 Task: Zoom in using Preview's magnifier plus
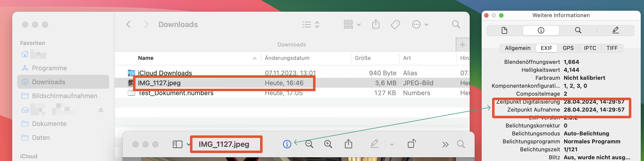click(x=328, y=144)
